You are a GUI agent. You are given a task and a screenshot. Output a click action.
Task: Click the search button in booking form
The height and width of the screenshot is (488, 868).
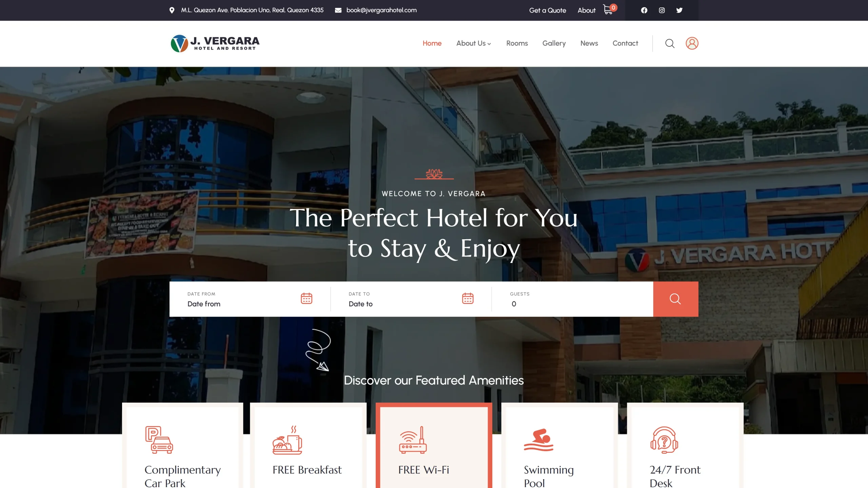coord(675,299)
